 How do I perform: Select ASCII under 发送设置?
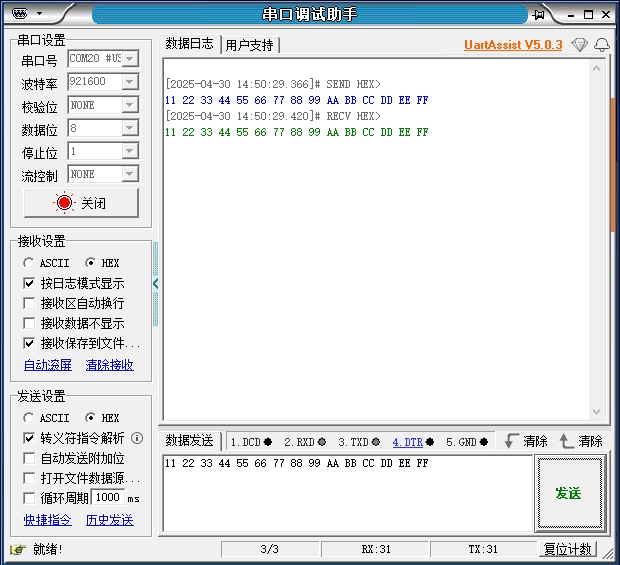46,418
